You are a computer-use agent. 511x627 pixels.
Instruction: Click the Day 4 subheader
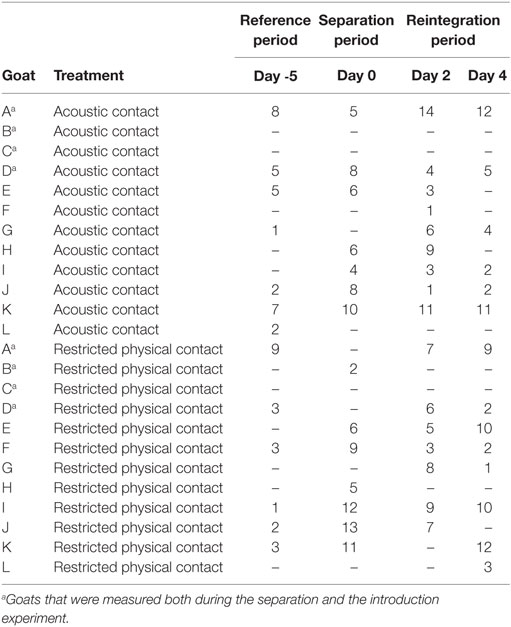[x=487, y=76]
